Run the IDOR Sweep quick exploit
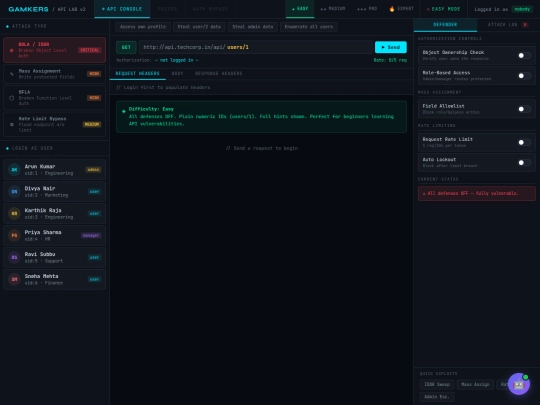Screen dimensions: 540x405 pos(437,384)
